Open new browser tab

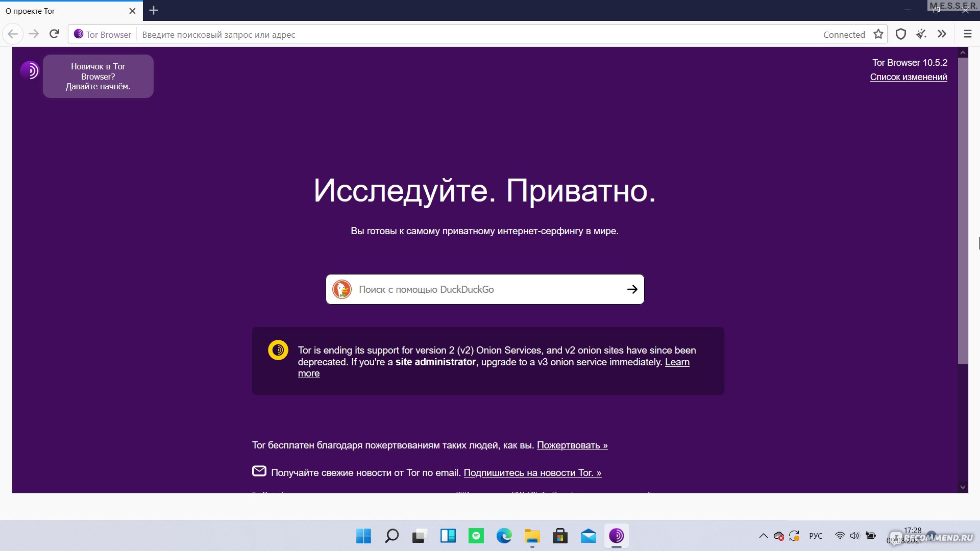153,10
